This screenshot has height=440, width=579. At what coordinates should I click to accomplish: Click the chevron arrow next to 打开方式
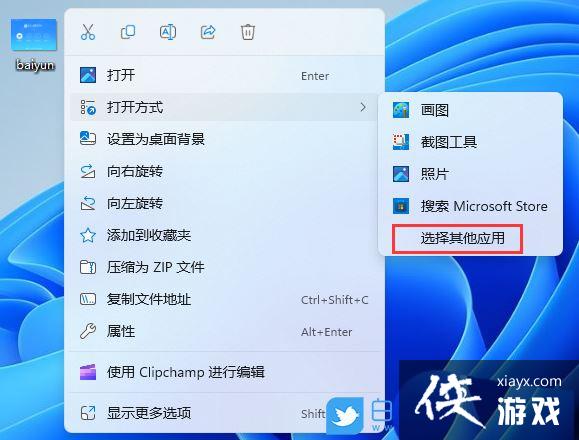coord(363,107)
